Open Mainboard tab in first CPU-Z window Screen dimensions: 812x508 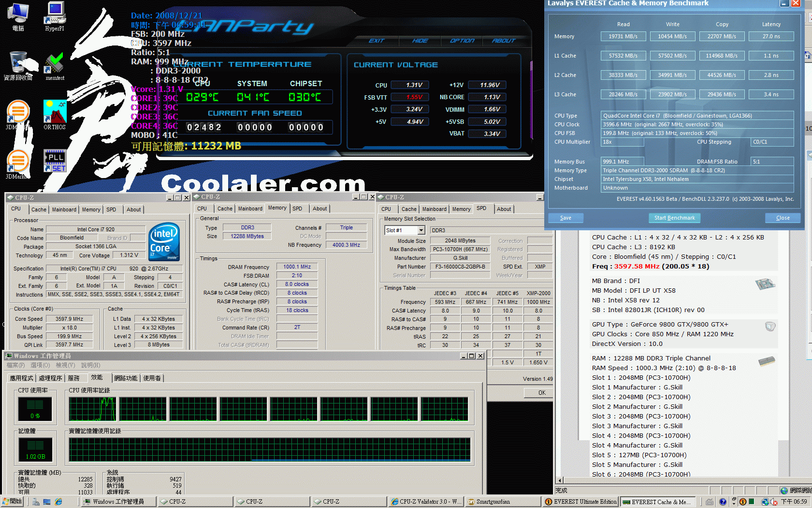[64, 209]
